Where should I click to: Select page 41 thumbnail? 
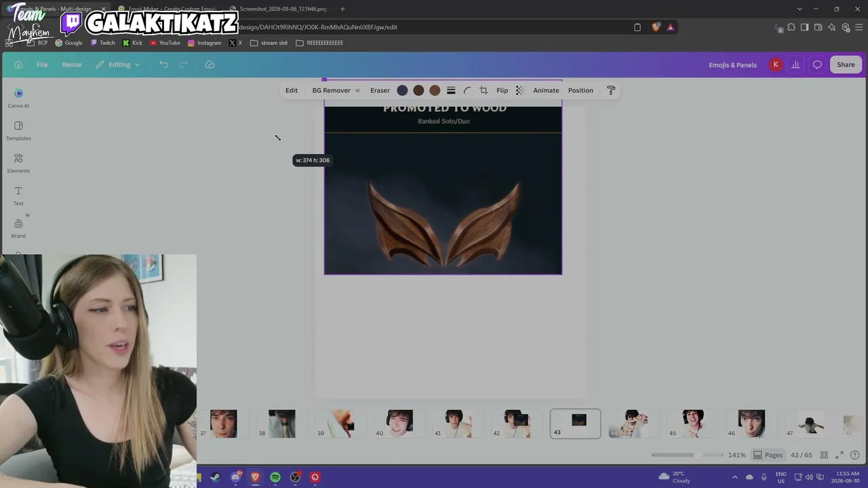(458, 424)
